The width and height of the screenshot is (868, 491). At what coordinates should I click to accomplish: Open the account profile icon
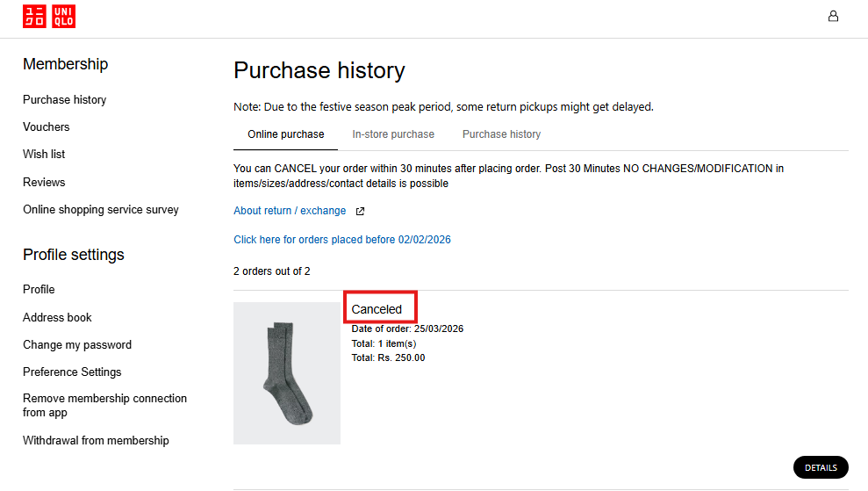(x=833, y=16)
